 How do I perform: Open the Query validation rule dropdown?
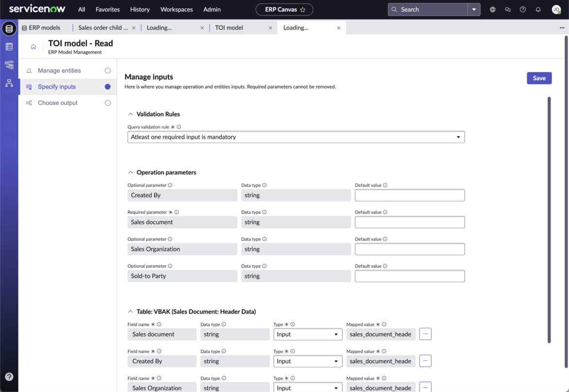pos(296,137)
